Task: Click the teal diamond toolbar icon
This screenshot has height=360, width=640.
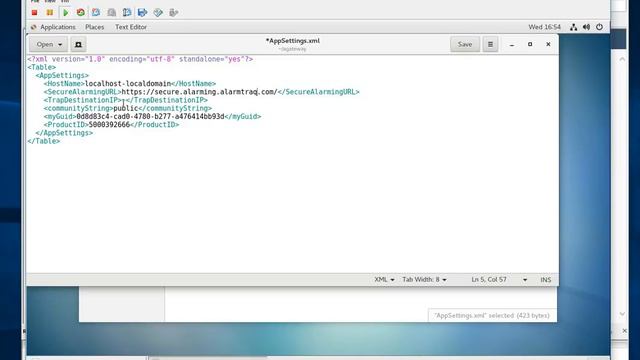Action: coord(158,13)
